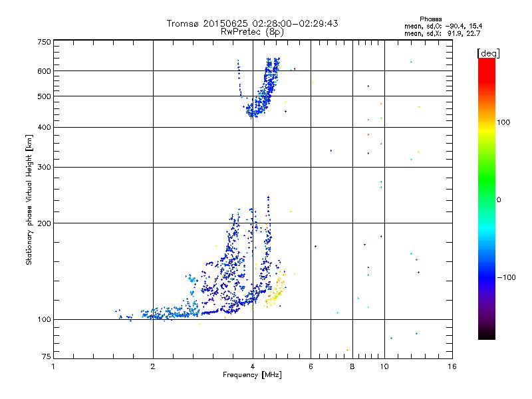Click the y-axis tick label '100'
The width and height of the screenshot is (532, 399).
(x=45, y=320)
